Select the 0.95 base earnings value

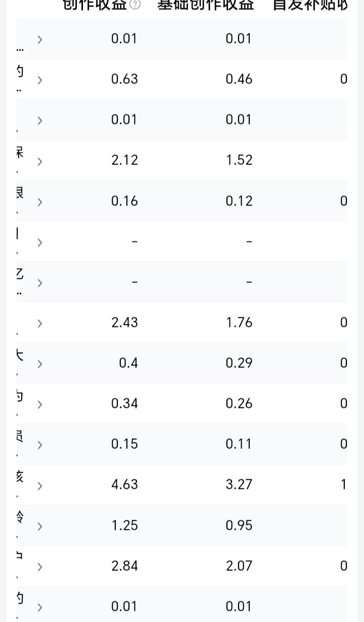pyautogui.click(x=239, y=525)
